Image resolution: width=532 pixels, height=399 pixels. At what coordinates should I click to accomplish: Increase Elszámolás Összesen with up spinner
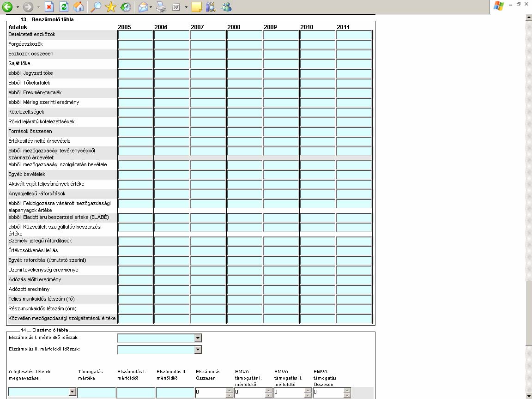tap(230, 390)
